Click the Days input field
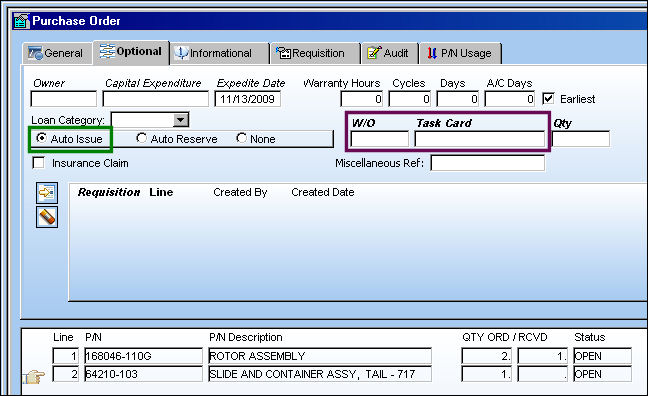This screenshot has width=648, height=396. click(457, 99)
